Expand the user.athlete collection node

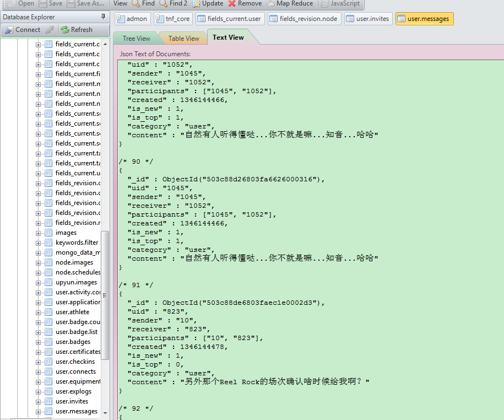(38, 313)
